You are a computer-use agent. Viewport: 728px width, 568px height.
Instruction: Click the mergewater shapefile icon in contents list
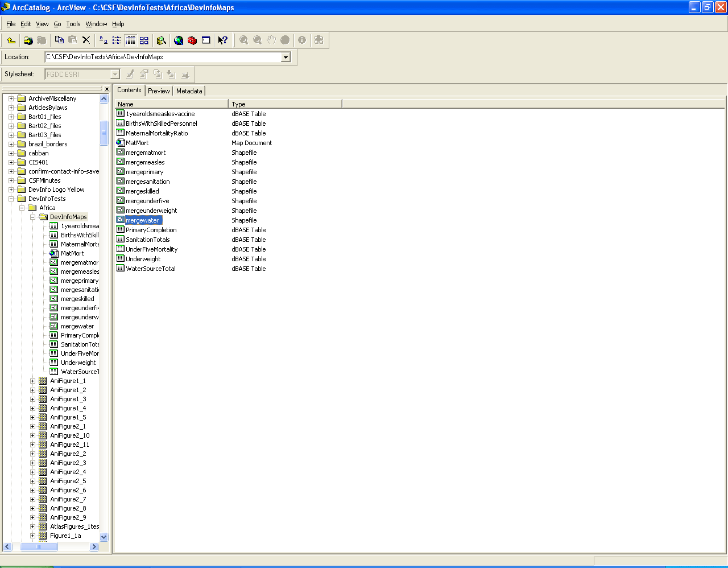coord(120,220)
